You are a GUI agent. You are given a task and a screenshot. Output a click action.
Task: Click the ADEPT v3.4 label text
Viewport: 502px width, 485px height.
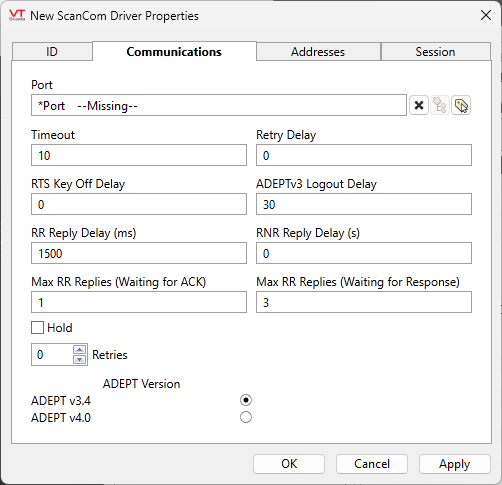pyautogui.click(x=61, y=400)
